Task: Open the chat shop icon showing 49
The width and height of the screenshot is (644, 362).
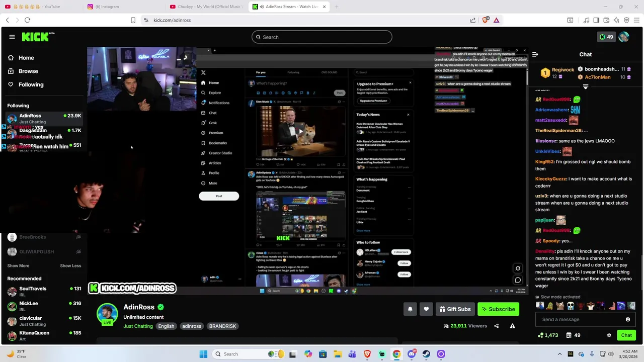Action: 573,335
